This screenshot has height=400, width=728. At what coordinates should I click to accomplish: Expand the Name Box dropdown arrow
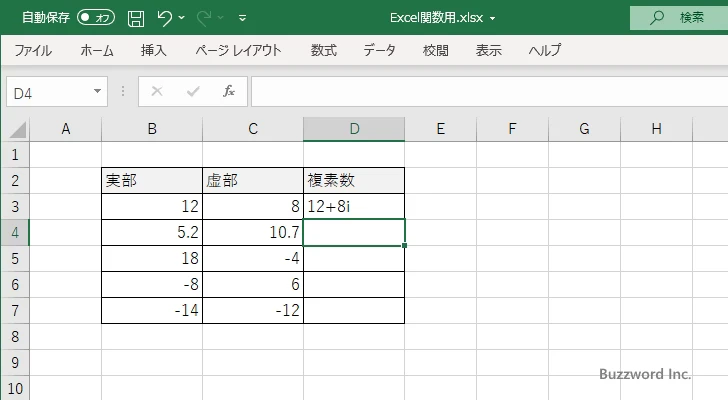pos(98,91)
